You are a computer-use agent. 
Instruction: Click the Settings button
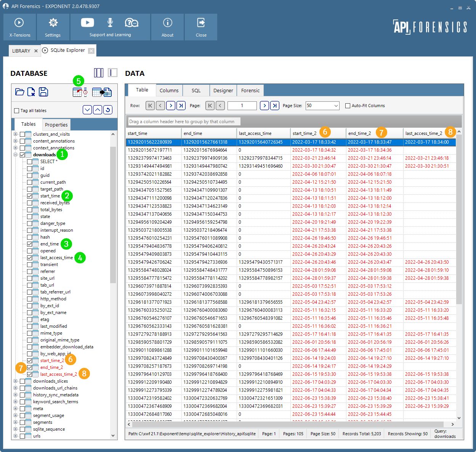tap(53, 27)
